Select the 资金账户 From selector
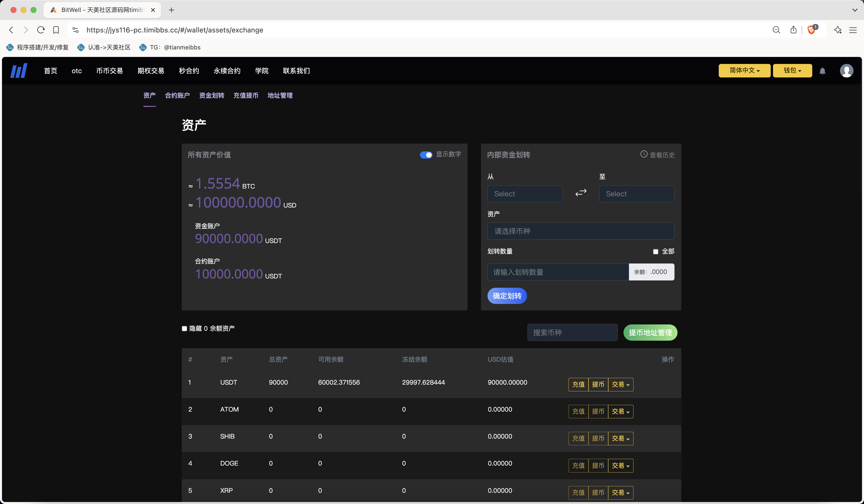Image resolution: width=864 pixels, height=504 pixels. (x=524, y=193)
